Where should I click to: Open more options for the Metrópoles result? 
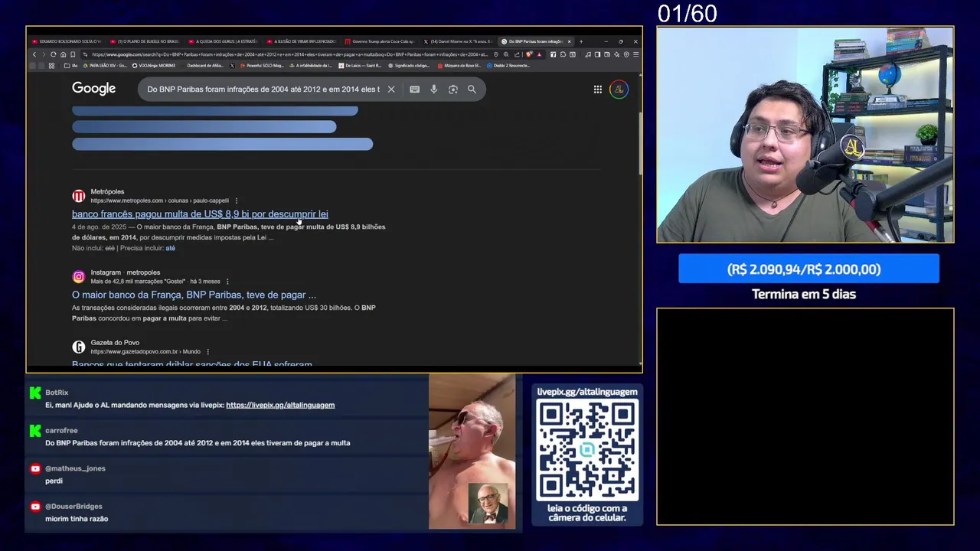pos(236,201)
